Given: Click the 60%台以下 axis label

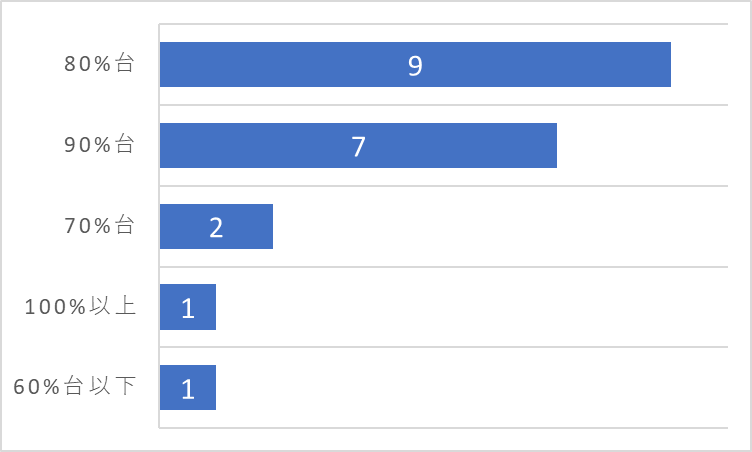Looking at the screenshot, I should [75, 386].
